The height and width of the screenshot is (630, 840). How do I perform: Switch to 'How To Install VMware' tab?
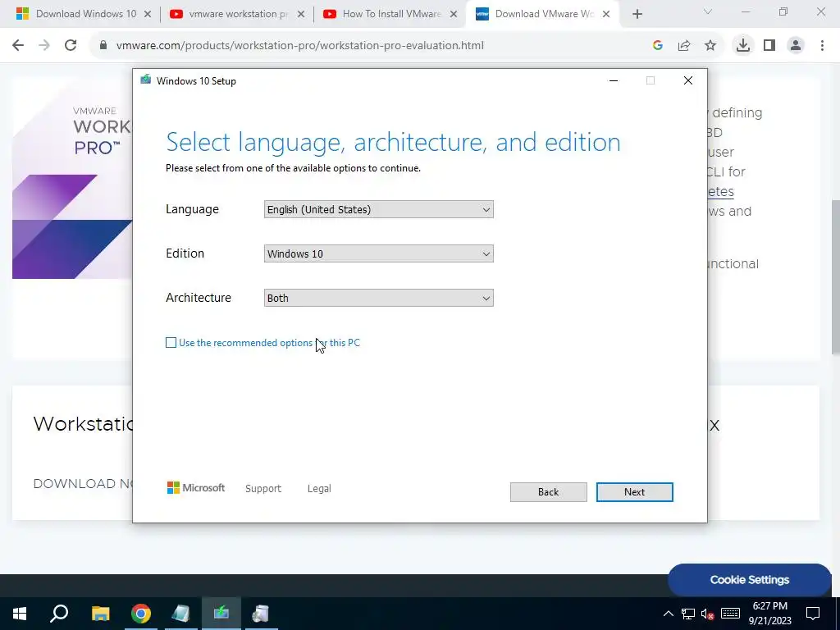pos(390,14)
